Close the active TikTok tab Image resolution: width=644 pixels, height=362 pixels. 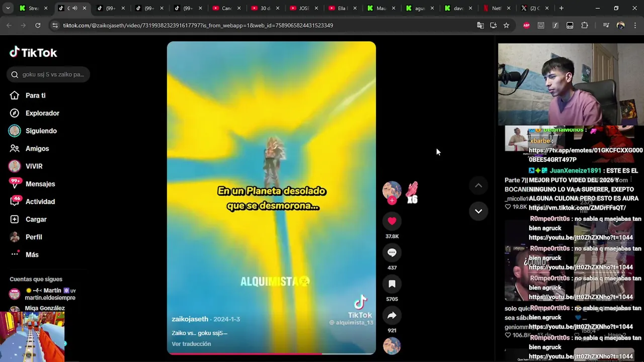84,8
